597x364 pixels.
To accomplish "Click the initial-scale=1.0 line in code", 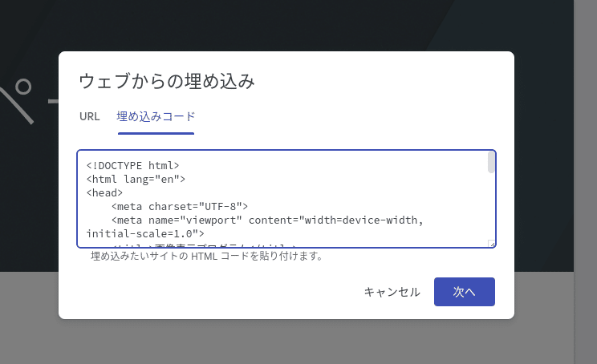I will click(x=145, y=233).
